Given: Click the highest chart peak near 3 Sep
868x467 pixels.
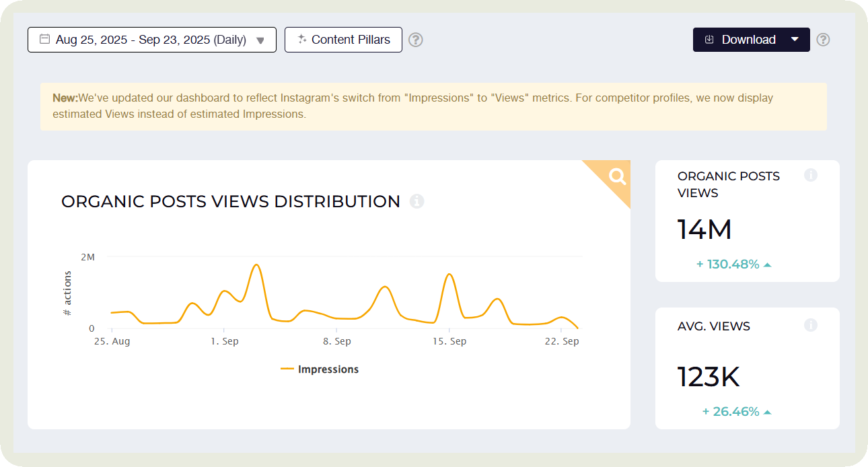Looking at the screenshot, I should [256, 264].
